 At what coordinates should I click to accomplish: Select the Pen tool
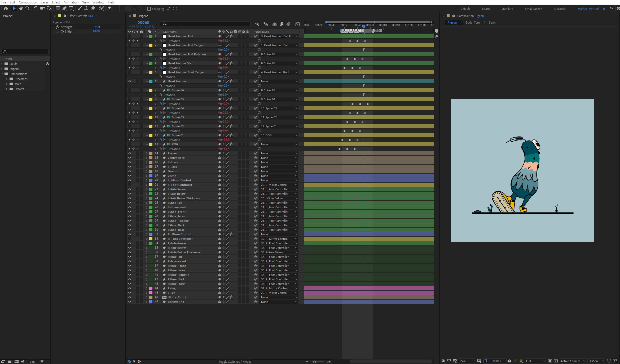click(64, 8)
